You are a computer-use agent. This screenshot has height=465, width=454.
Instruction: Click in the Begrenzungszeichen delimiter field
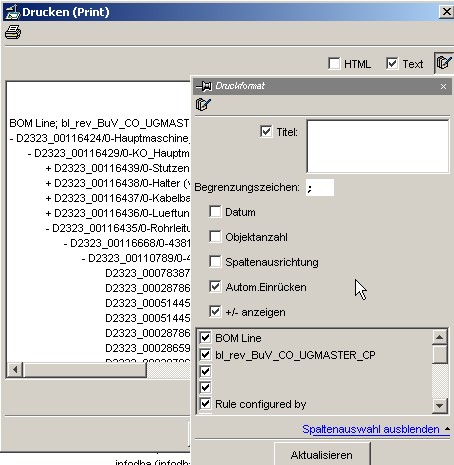(320, 188)
